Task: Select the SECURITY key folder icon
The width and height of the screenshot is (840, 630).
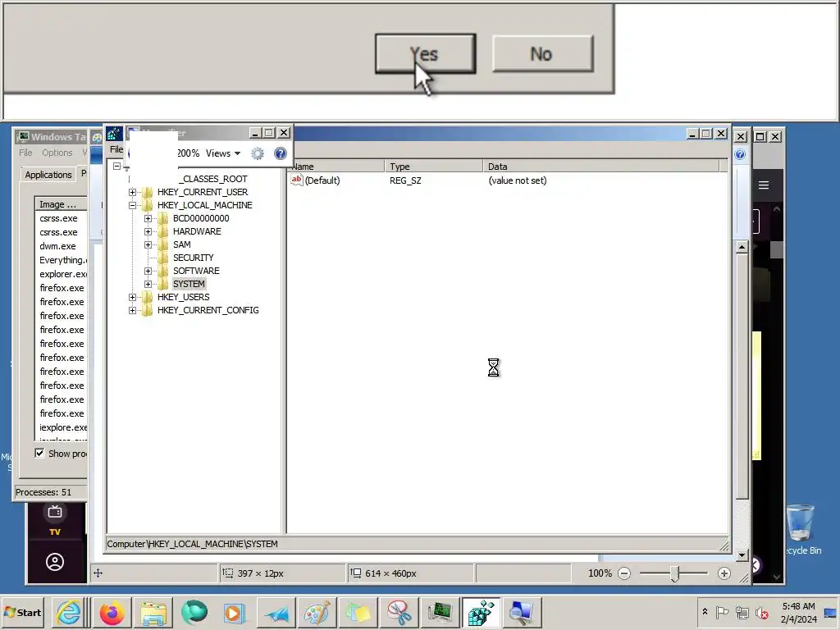Action: (x=163, y=258)
